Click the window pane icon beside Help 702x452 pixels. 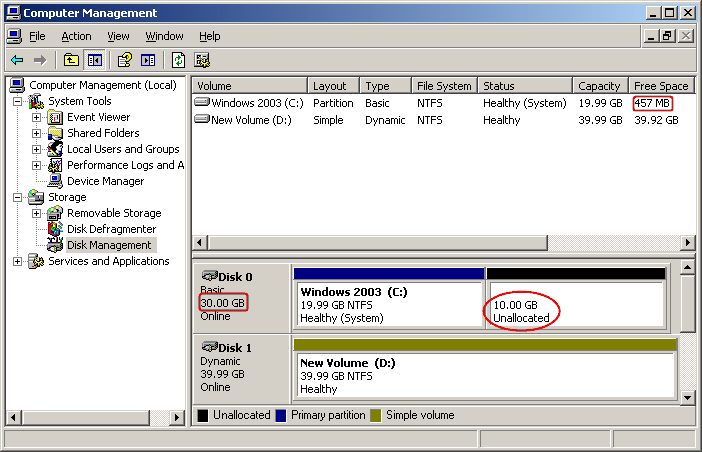tap(148, 60)
